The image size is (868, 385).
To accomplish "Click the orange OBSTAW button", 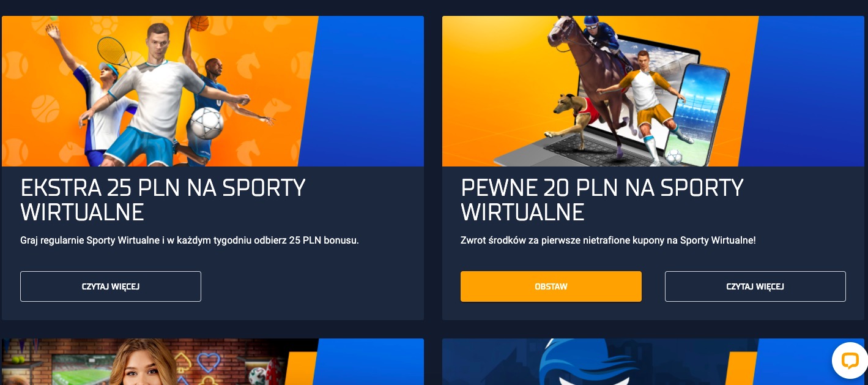I will coord(551,286).
